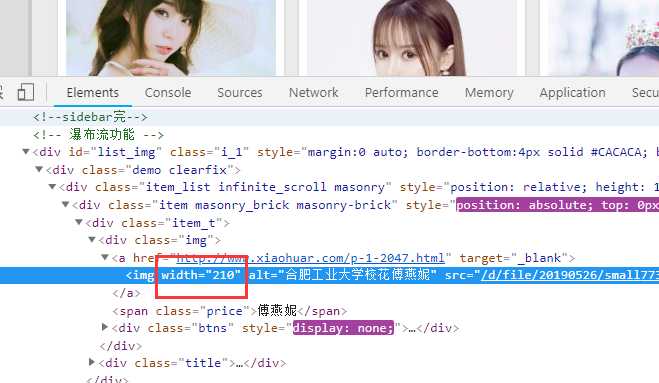Select the sidebar完 comment line

tap(90, 117)
